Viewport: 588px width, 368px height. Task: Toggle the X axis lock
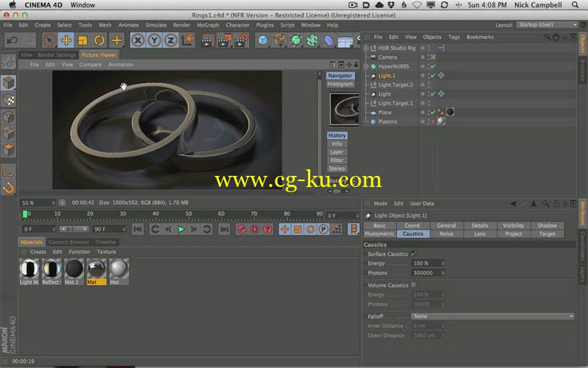pyautogui.click(x=137, y=40)
